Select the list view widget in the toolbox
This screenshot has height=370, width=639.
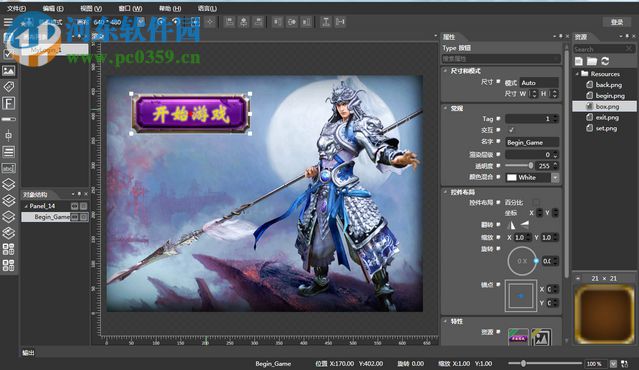coord(9,152)
